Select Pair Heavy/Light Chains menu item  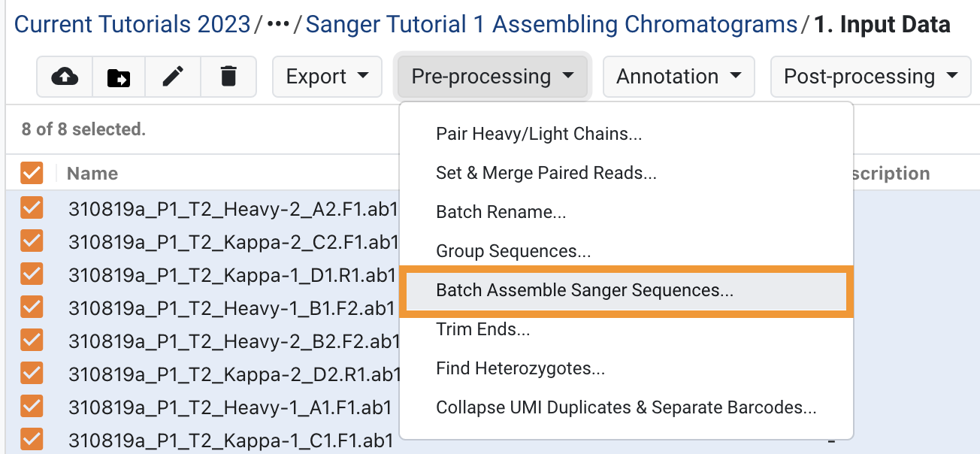click(539, 134)
